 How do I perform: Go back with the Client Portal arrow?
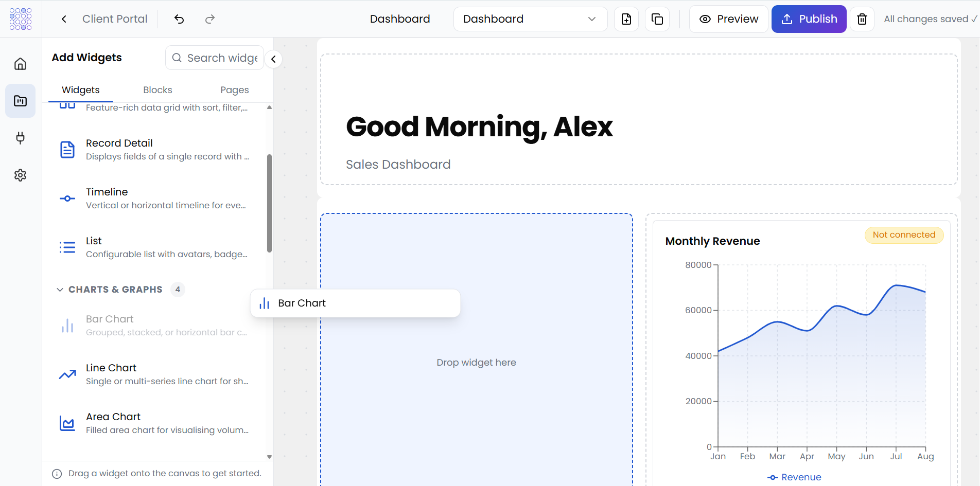point(64,19)
